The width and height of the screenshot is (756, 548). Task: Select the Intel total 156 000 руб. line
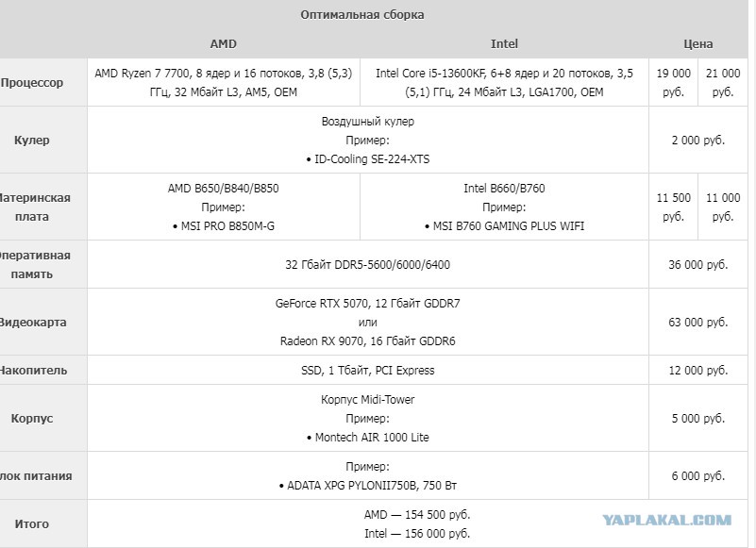417,534
